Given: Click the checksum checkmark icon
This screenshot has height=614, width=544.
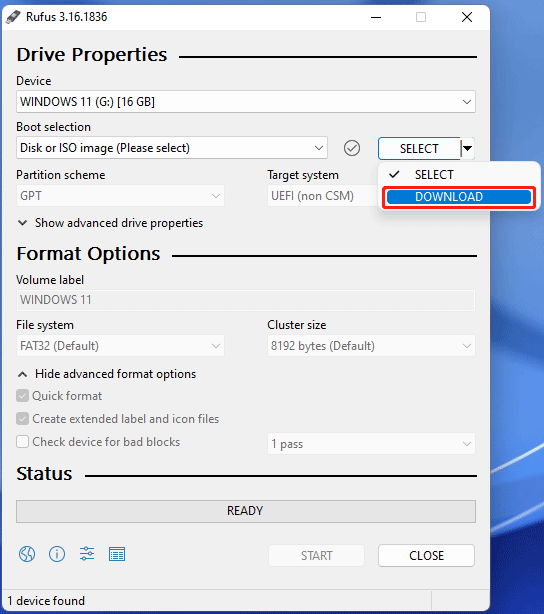Looking at the screenshot, I should coord(352,148).
